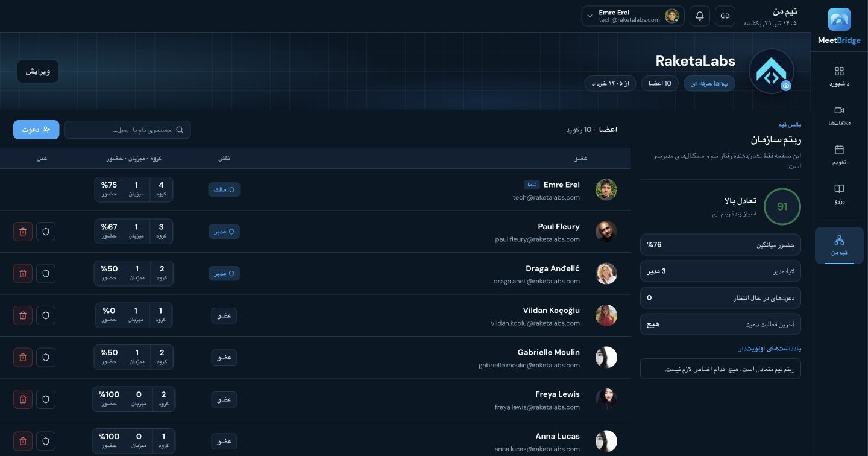Click the از ۱۴۰۵ خرداد date badge
This screenshot has width=868, height=456.
[x=610, y=83]
